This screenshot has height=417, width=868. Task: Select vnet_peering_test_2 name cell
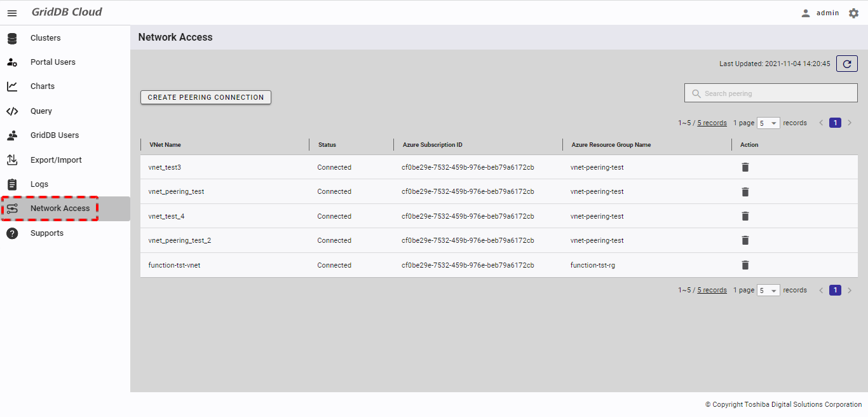click(180, 240)
